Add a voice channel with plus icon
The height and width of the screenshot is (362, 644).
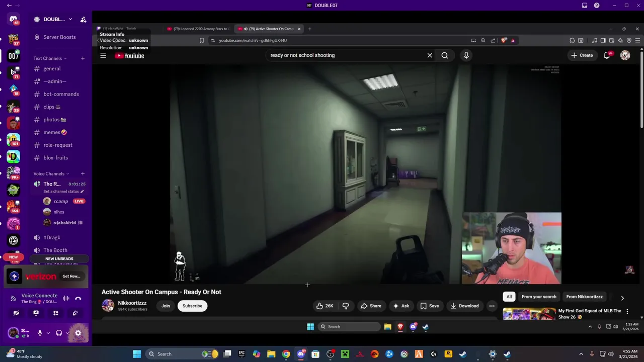click(x=83, y=174)
